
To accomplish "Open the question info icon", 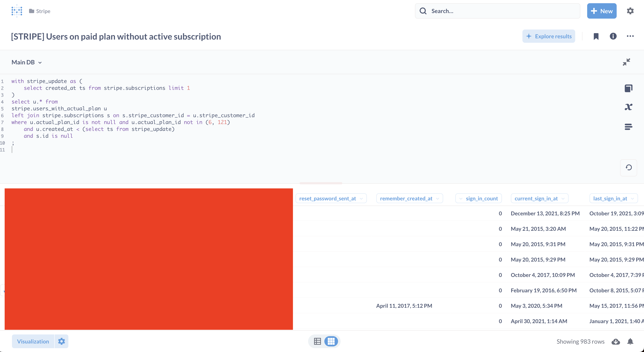I will 613,36.
